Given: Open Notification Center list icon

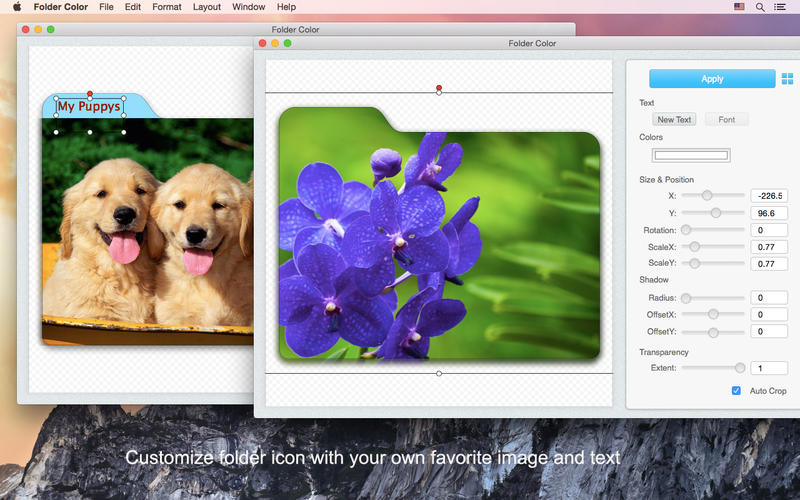Looking at the screenshot, I should (780, 7).
